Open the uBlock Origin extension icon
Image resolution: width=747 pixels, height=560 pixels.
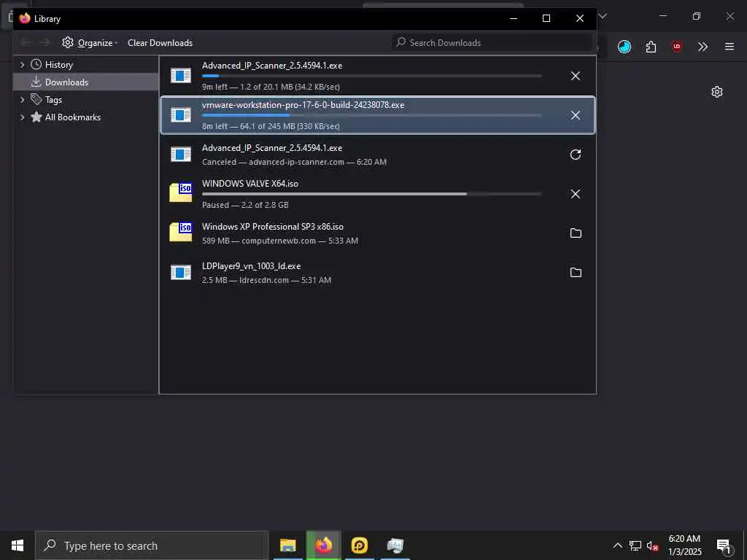coord(676,47)
